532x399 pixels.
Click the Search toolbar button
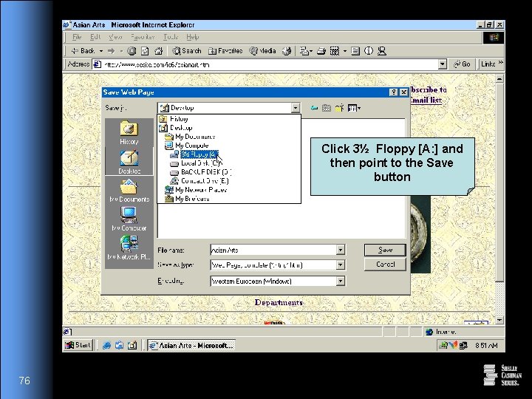point(187,51)
